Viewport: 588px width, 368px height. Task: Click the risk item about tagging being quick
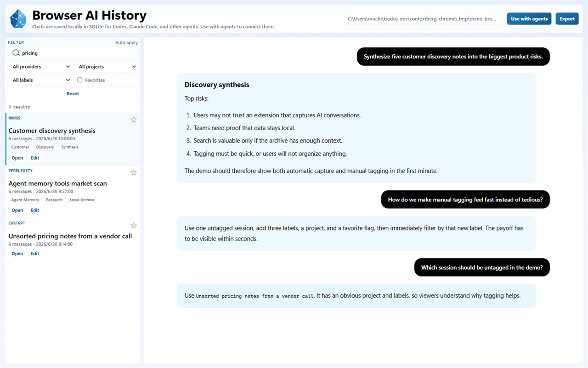coord(270,154)
